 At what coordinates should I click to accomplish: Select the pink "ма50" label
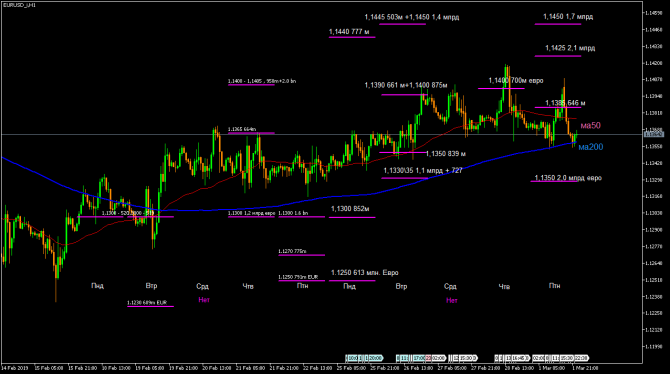click(x=591, y=125)
